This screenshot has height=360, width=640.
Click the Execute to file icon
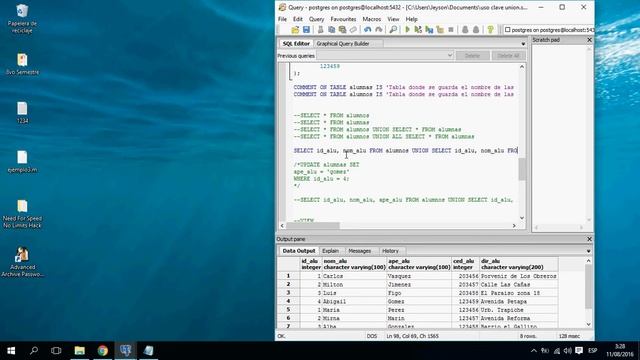pyautogui.click(x=429, y=30)
